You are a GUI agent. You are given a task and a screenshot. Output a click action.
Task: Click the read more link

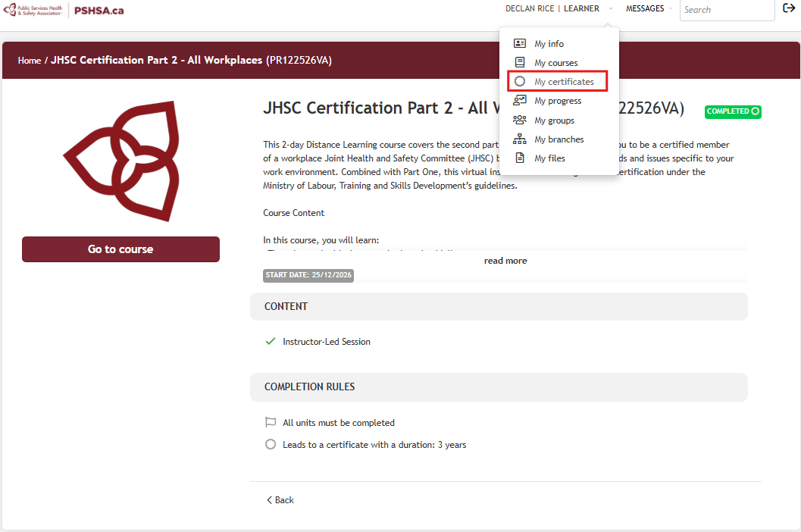(x=505, y=261)
